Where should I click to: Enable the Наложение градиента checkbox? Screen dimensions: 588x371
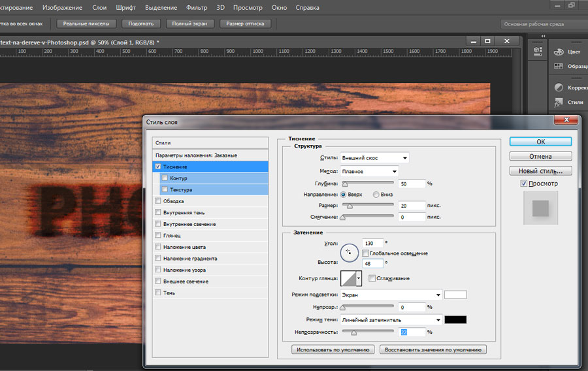pos(158,258)
